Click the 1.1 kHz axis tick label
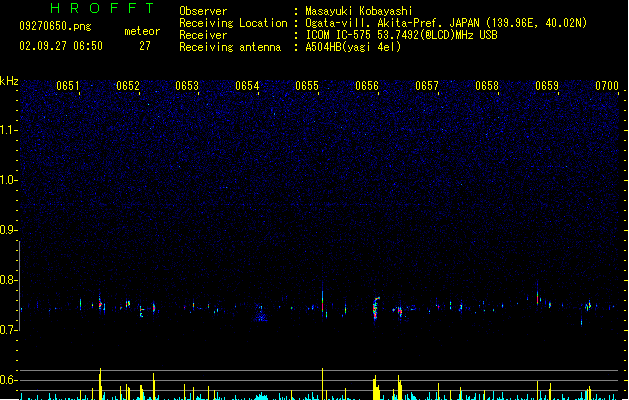 pyautogui.click(x=8, y=130)
